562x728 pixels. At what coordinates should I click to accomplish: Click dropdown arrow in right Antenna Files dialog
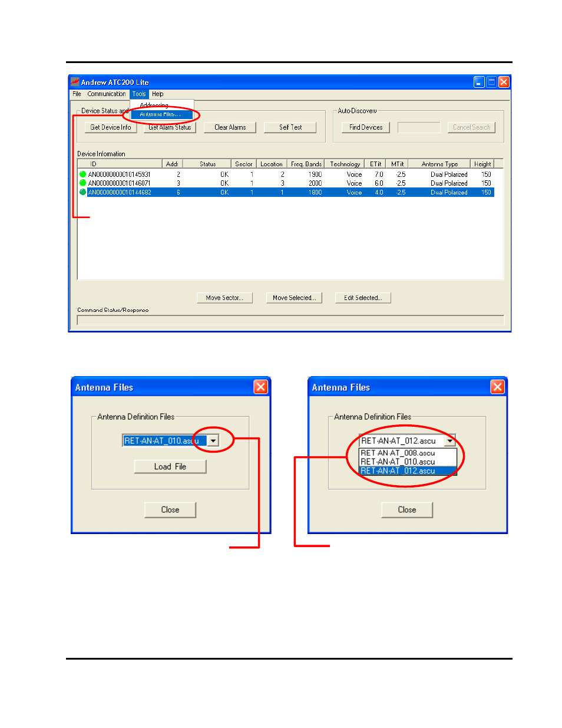(450, 440)
